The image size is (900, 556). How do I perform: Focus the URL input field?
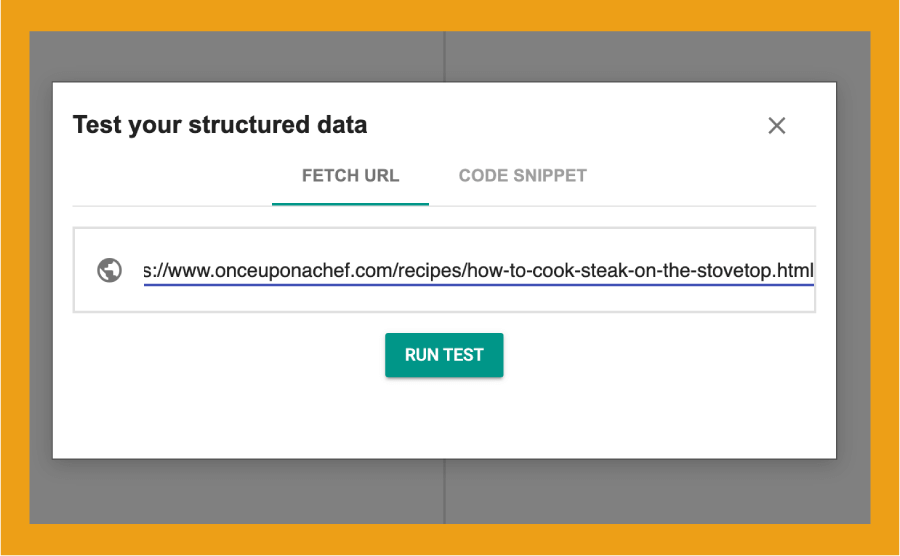tap(478, 270)
